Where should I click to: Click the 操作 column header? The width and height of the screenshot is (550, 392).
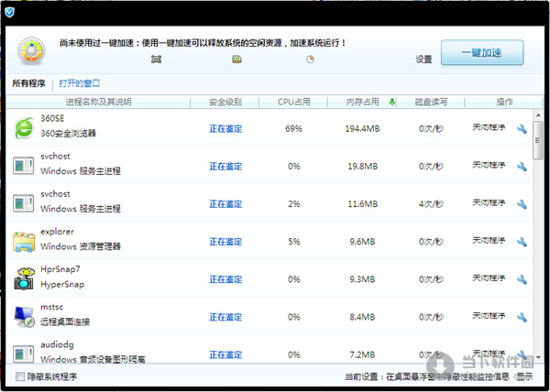tap(504, 102)
